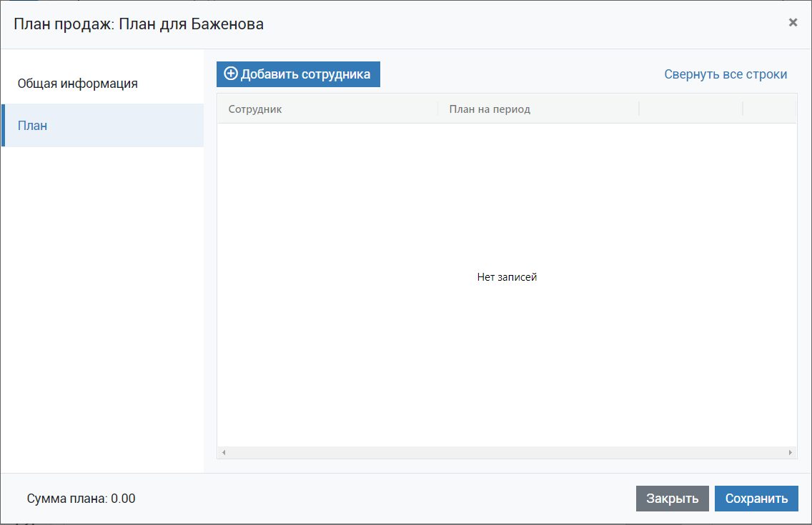Image resolution: width=812 pixels, height=525 pixels.
Task: Switch to the План tab
Action: (33, 126)
